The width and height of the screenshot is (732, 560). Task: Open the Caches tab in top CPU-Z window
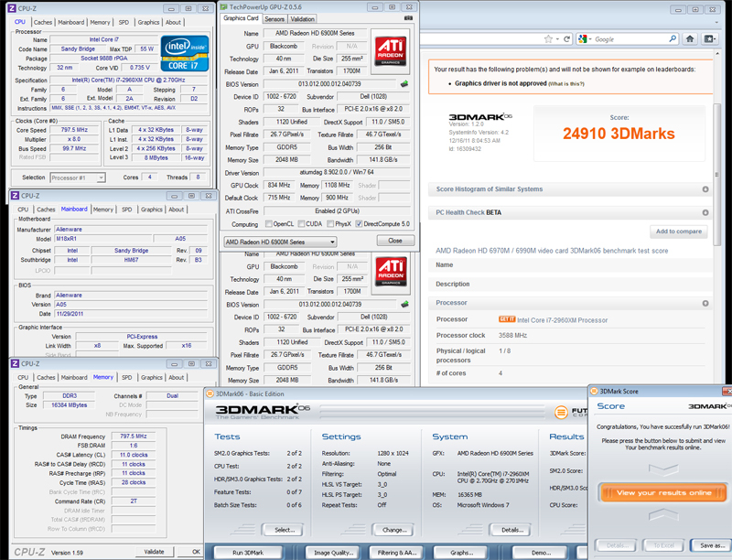(43, 22)
